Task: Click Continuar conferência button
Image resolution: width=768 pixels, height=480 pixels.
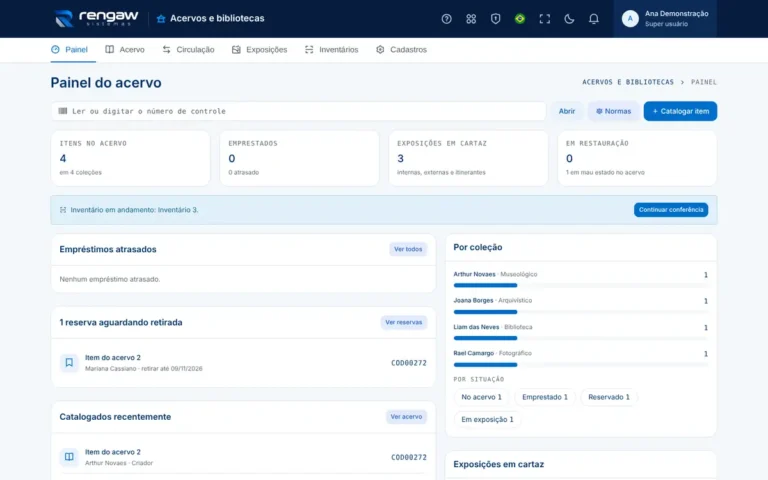Action: pyautogui.click(x=671, y=210)
